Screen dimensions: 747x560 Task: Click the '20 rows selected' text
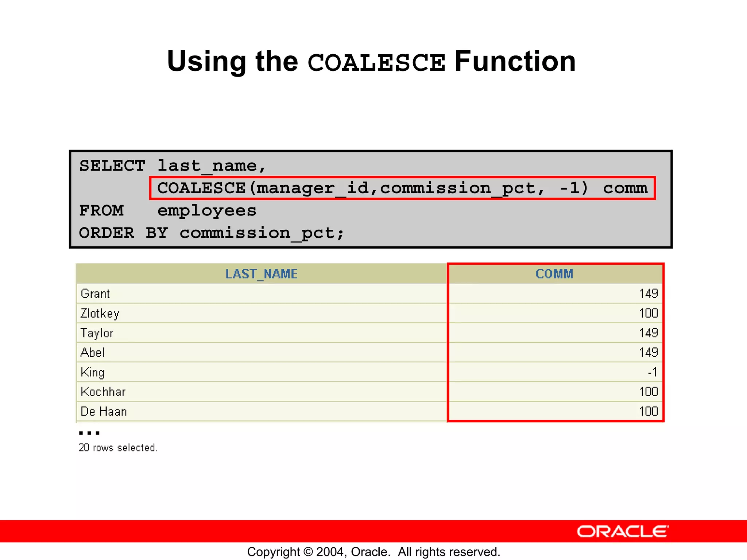118,448
